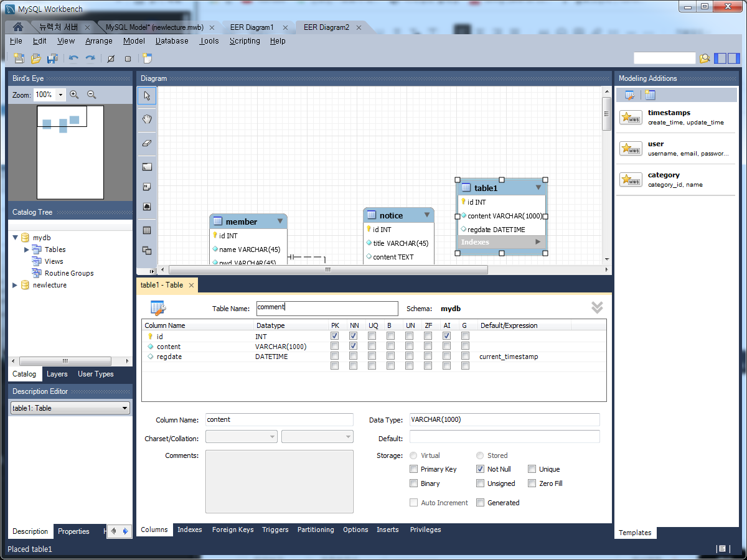Toggle NN checkbox for regdate column row
Screen dimensions: 747x560
pyautogui.click(x=354, y=356)
